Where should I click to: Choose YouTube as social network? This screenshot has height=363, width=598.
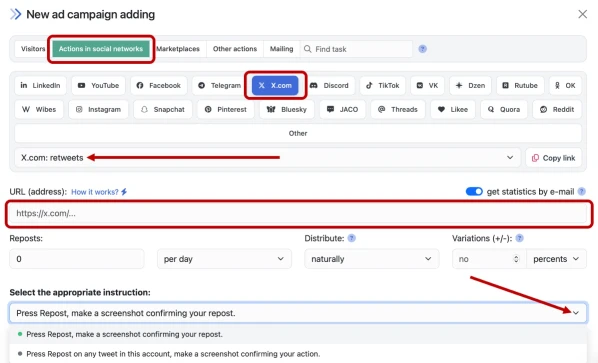tap(98, 85)
